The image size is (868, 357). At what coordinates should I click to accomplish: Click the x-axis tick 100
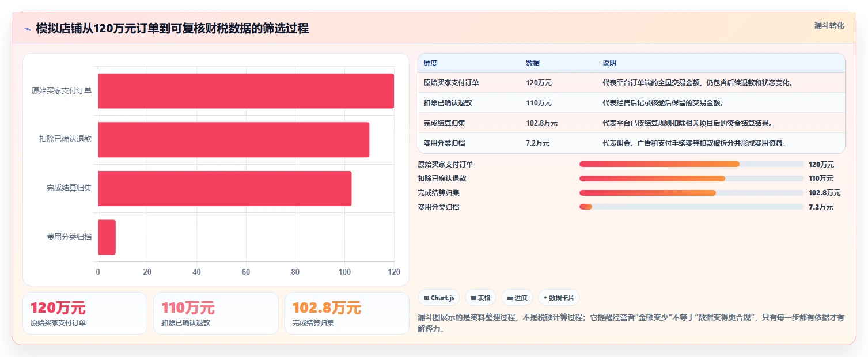[x=344, y=272]
